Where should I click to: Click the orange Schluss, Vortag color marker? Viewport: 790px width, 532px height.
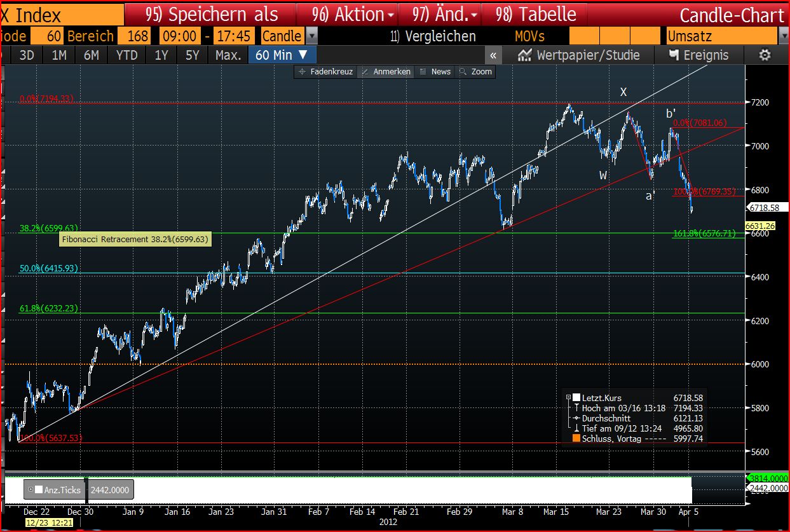pyautogui.click(x=575, y=438)
